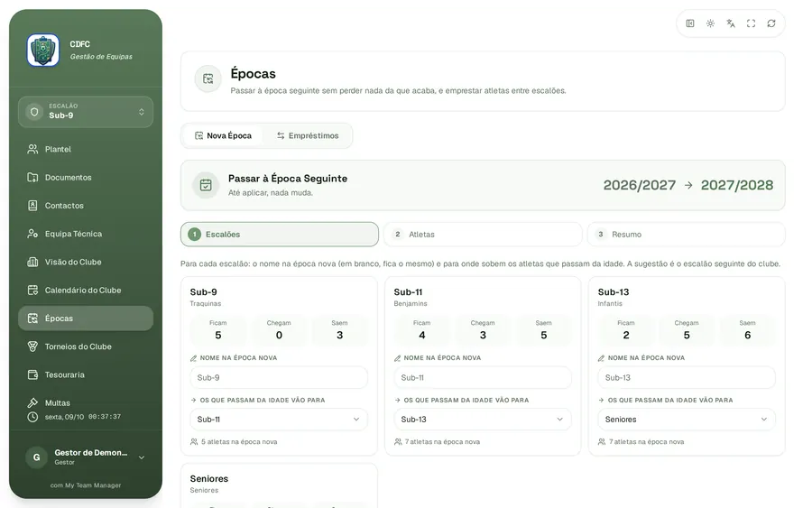Open Multas in the sidebar

click(x=86, y=402)
